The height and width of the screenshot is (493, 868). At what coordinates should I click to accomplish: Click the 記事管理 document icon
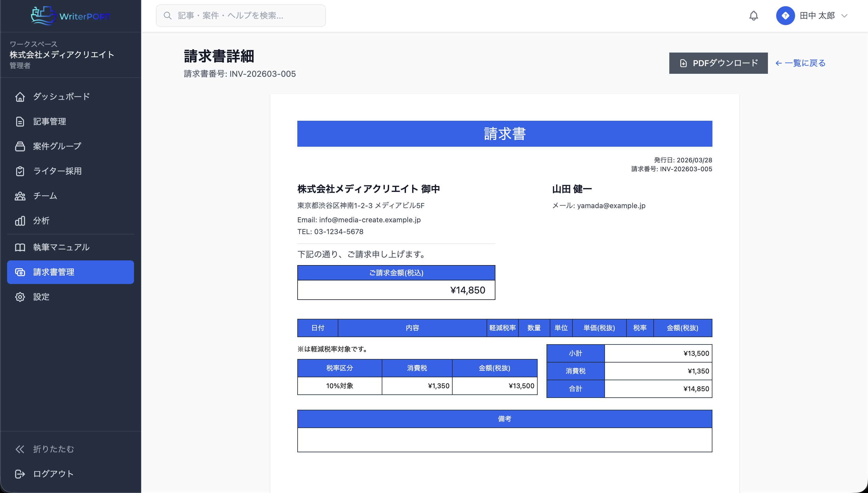point(20,122)
